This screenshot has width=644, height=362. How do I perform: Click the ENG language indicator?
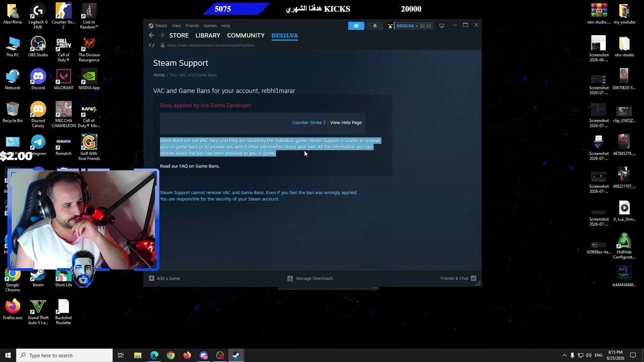(599, 355)
